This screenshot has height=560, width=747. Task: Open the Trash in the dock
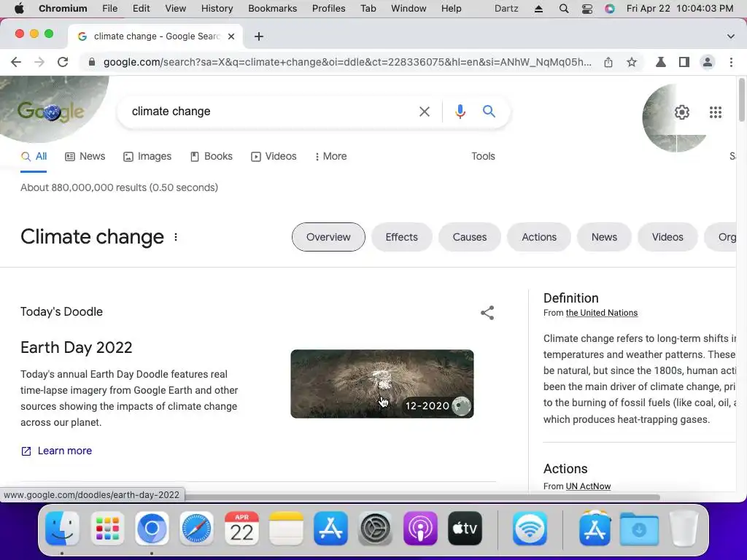tap(684, 529)
